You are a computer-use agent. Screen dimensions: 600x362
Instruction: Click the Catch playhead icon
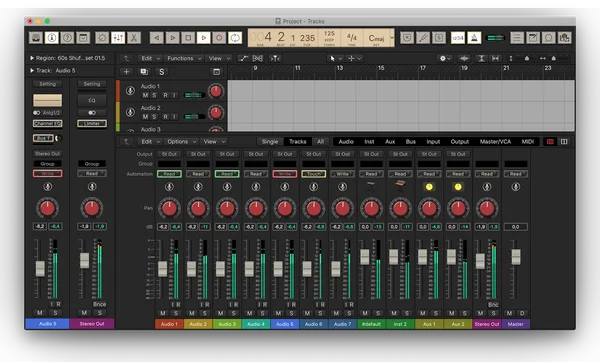coord(275,58)
